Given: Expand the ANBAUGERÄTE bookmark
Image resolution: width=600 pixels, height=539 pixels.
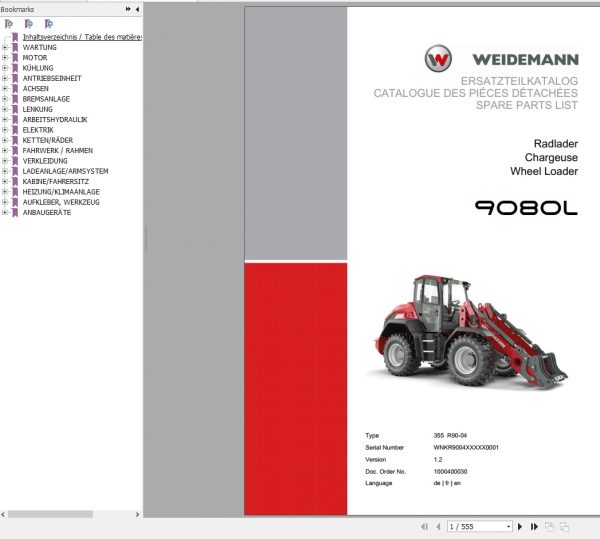Looking at the screenshot, I should [5, 213].
